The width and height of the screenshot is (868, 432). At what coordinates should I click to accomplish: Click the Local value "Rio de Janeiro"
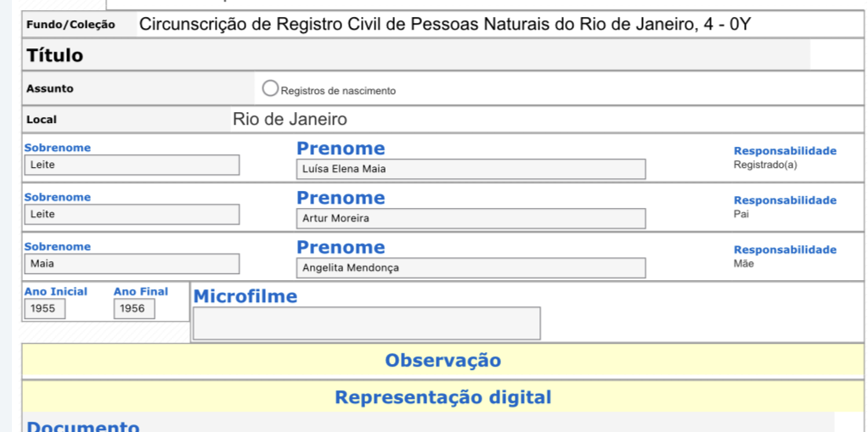(290, 120)
